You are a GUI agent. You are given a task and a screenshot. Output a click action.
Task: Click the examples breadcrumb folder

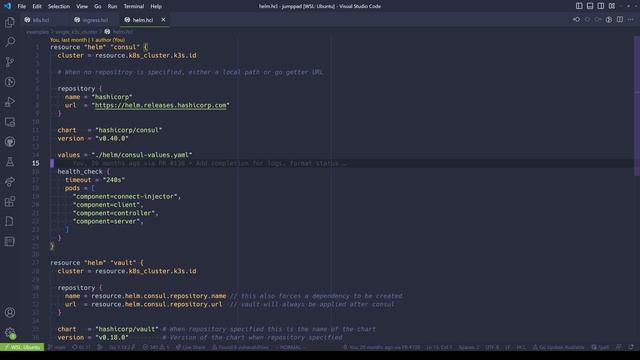(37, 32)
